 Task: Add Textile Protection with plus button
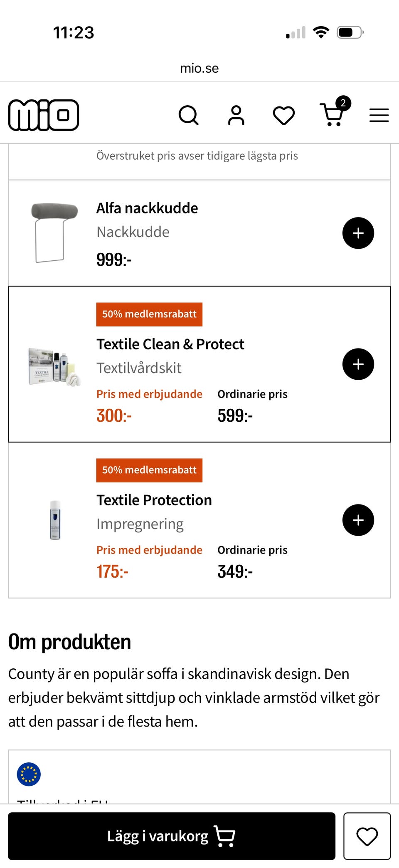[358, 520]
